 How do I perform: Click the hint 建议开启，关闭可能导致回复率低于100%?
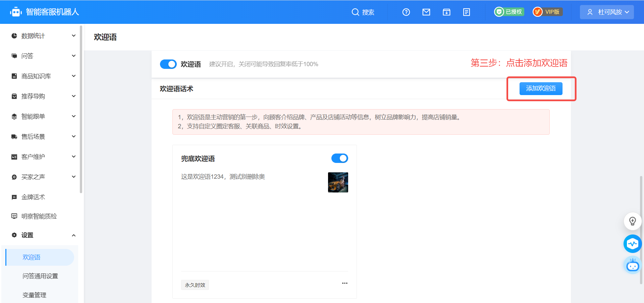[264, 64]
